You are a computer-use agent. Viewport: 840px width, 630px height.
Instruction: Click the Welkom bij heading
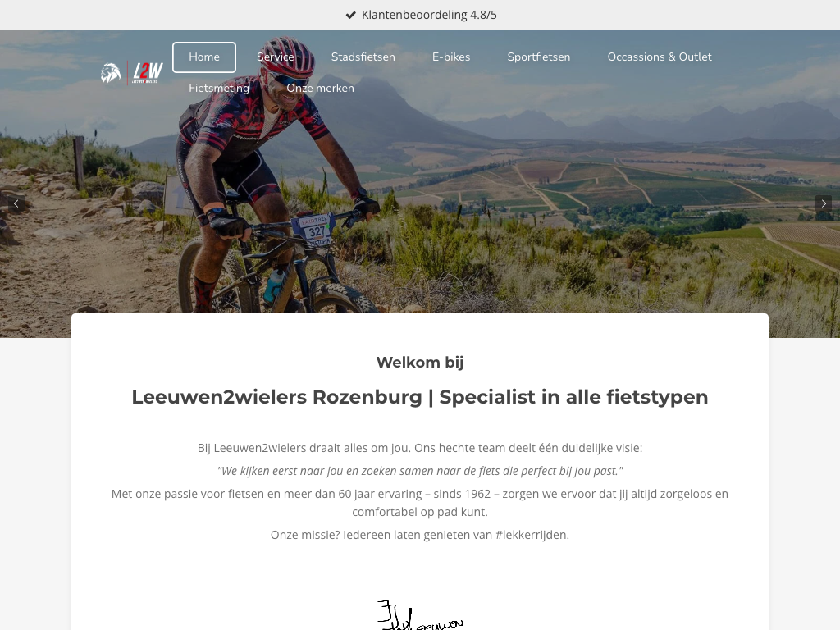[x=420, y=362]
